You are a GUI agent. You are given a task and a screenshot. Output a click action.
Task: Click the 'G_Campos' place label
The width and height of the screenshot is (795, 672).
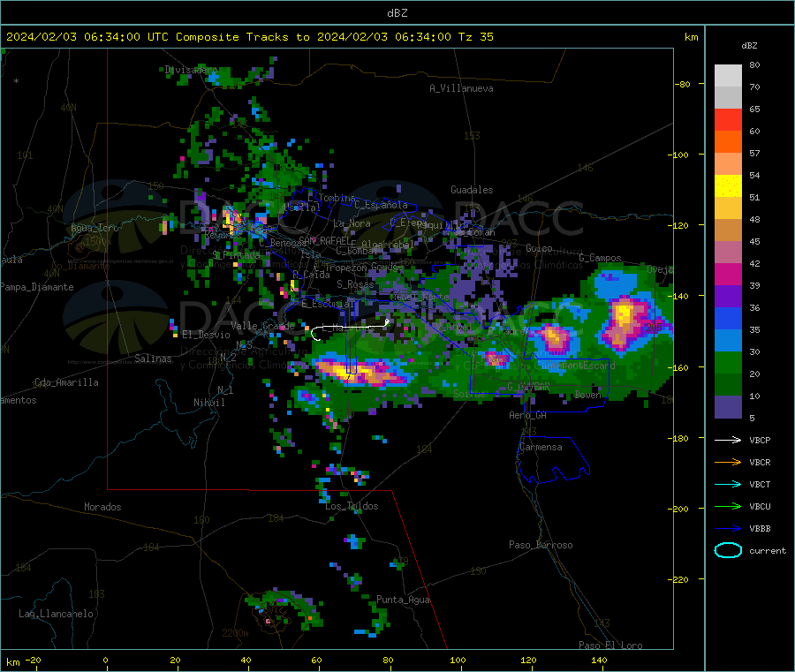[601, 258]
